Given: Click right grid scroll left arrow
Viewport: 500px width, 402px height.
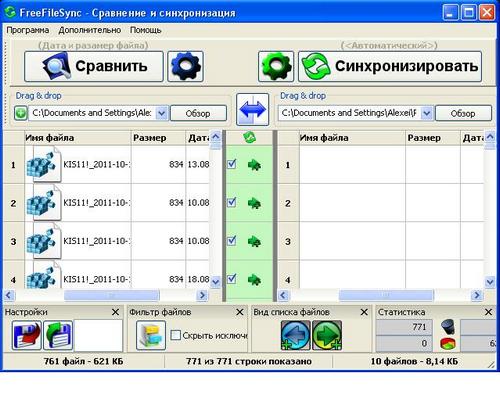Looking at the screenshot, I should (283, 295).
